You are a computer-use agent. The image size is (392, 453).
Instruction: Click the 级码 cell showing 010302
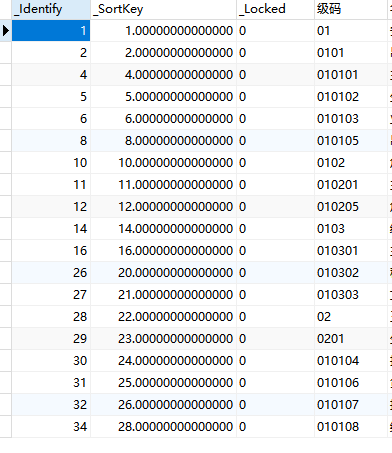click(x=351, y=273)
